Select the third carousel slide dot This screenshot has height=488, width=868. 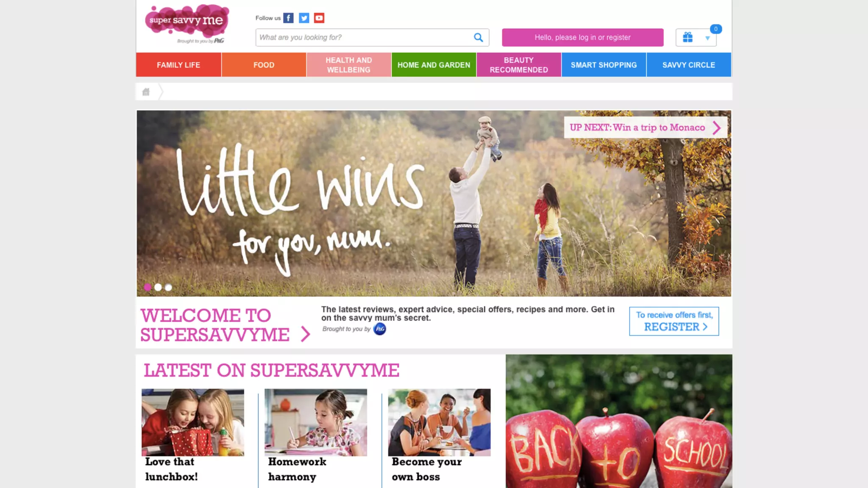(168, 287)
